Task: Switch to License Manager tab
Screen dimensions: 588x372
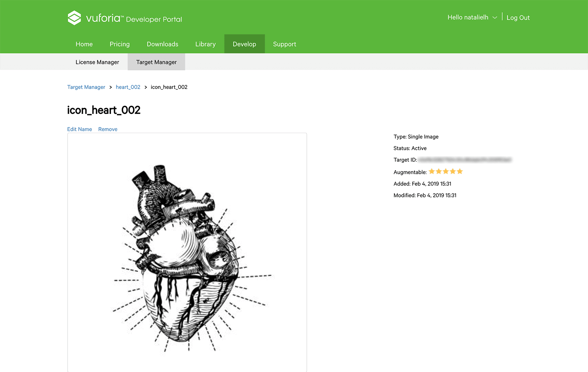Action: [x=97, y=62]
